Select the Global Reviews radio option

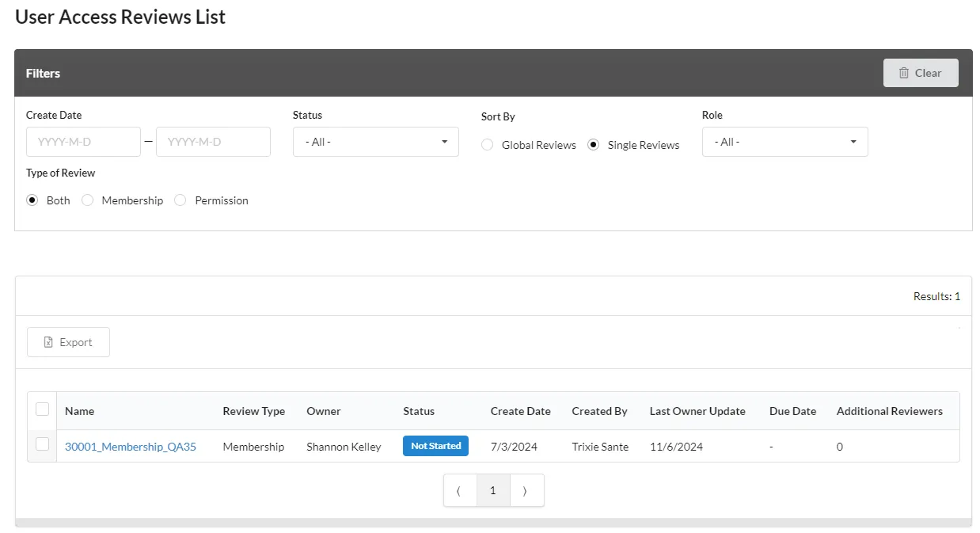click(488, 145)
